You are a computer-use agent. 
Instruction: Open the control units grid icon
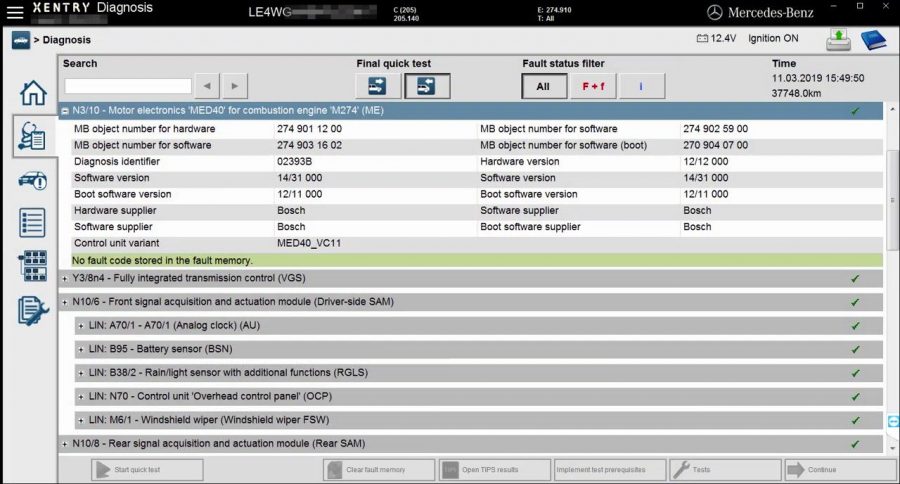coord(33,266)
